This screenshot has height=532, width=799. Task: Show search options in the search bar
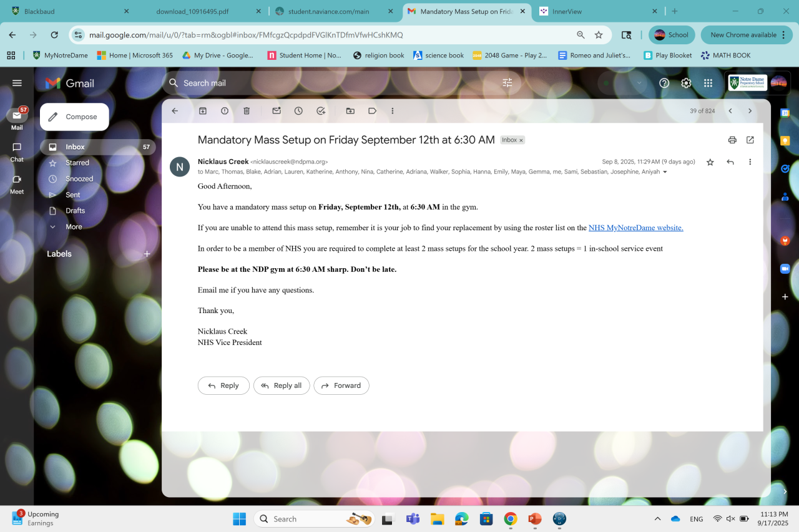coord(507,83)
